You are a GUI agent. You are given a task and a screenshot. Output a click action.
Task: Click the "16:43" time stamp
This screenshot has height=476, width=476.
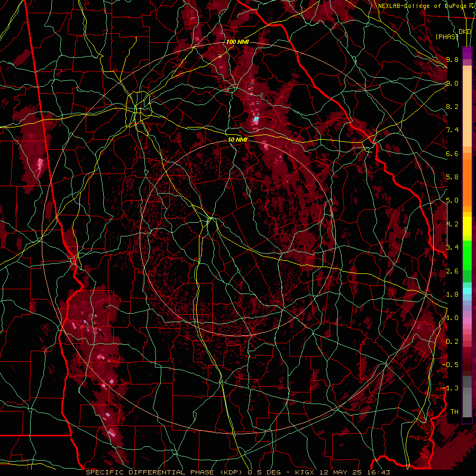point(379,472)
